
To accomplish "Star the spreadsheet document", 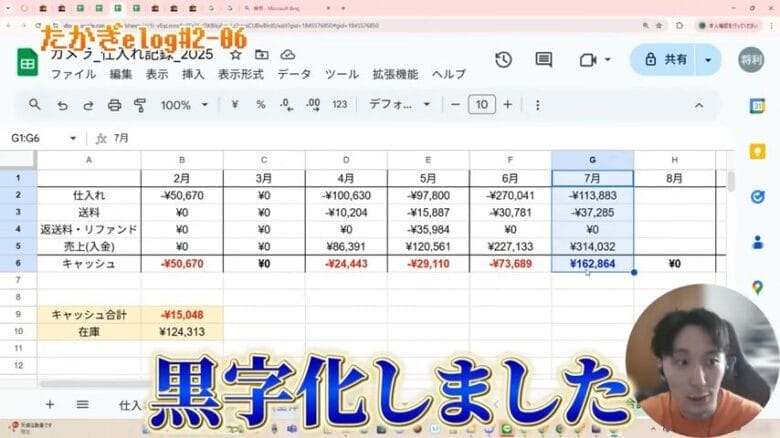I will tap(236, 54).
